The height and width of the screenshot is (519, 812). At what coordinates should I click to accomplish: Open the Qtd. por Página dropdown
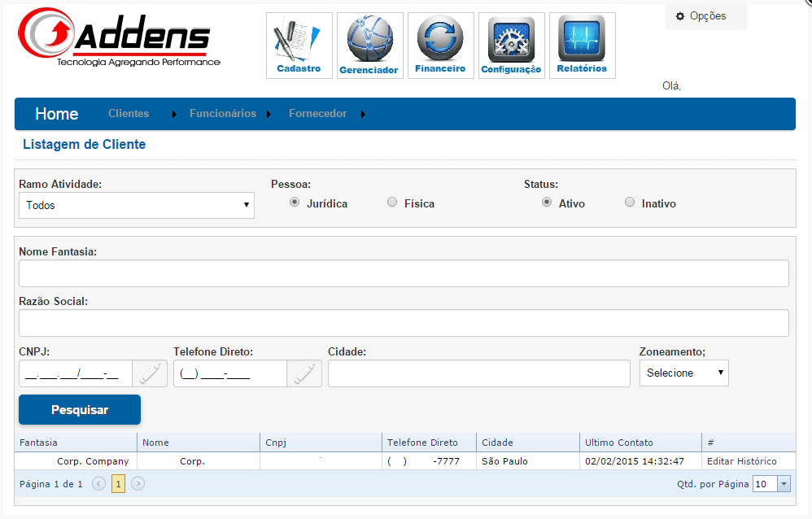[x=771, y=484]
